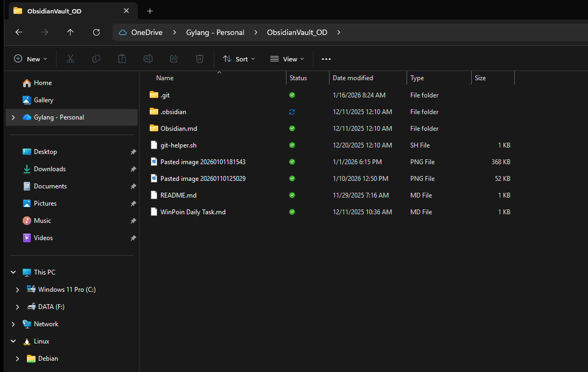Open the View layout dropdown

coord(287,59)
